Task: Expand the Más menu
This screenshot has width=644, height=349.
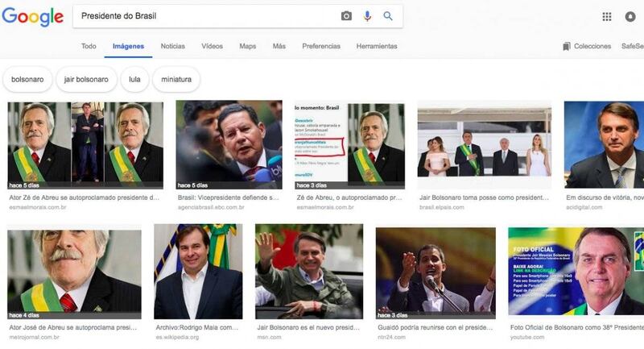Action: click(279, 47)
